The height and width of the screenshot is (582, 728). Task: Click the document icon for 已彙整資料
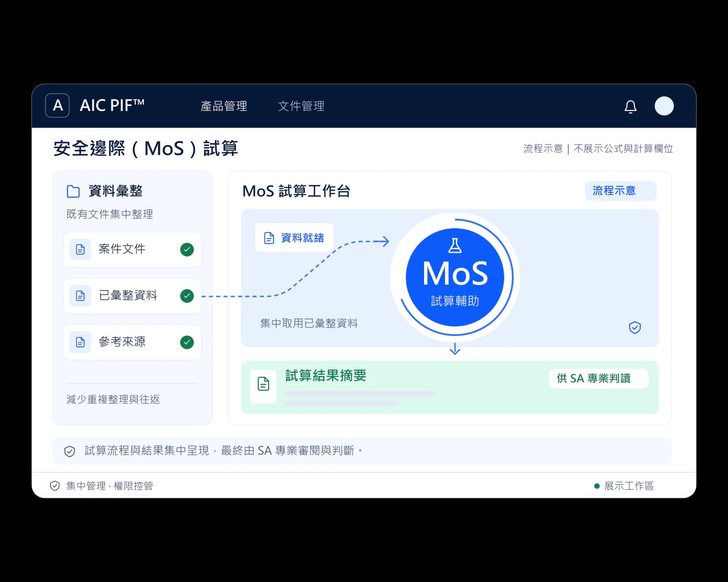80,296
